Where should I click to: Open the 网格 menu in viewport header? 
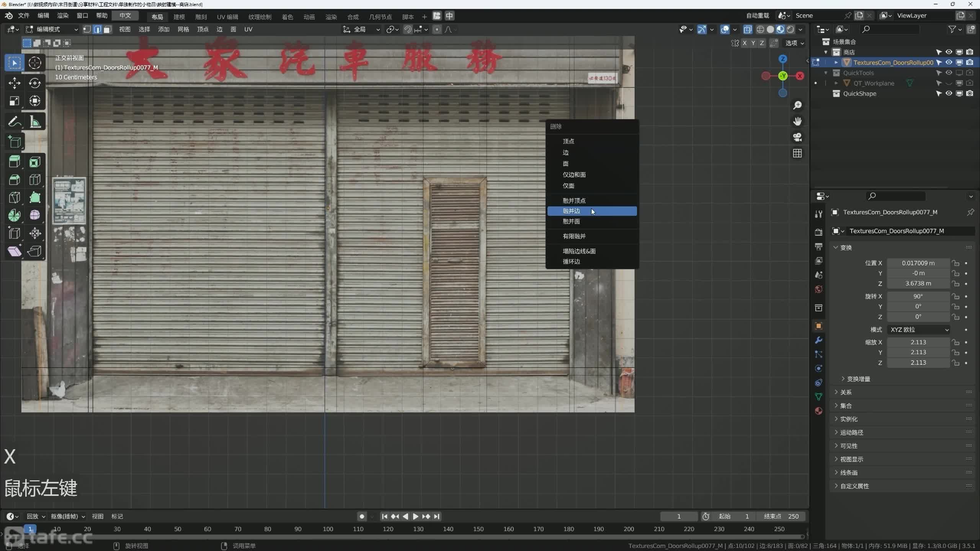pyautogui.click(x=183, y=29)
